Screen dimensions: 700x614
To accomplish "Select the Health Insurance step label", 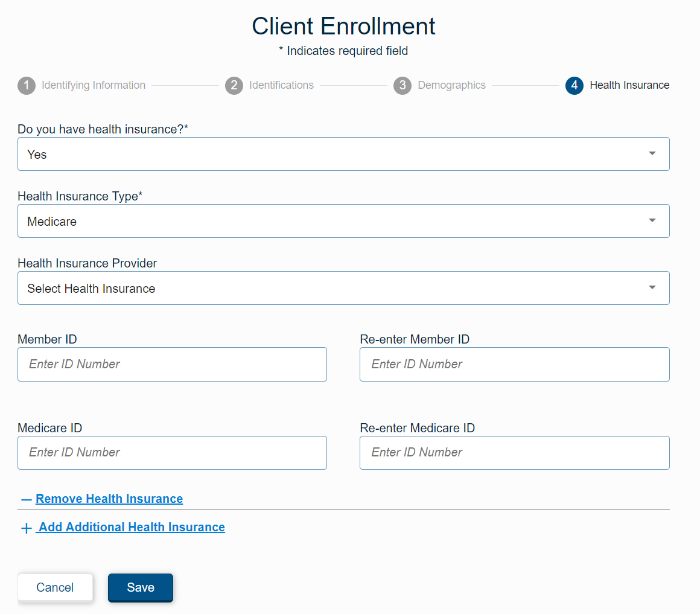I will (629, 85).
